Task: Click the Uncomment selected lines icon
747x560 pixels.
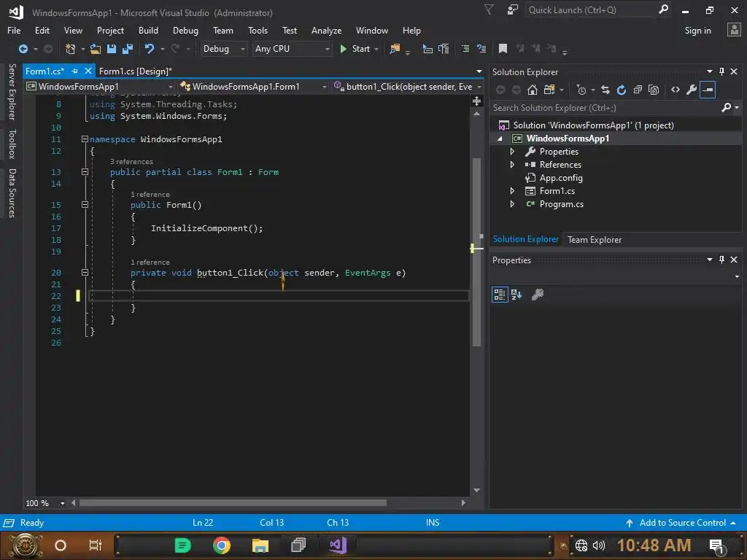Action: pyautogui.click(x=481, y=49)
